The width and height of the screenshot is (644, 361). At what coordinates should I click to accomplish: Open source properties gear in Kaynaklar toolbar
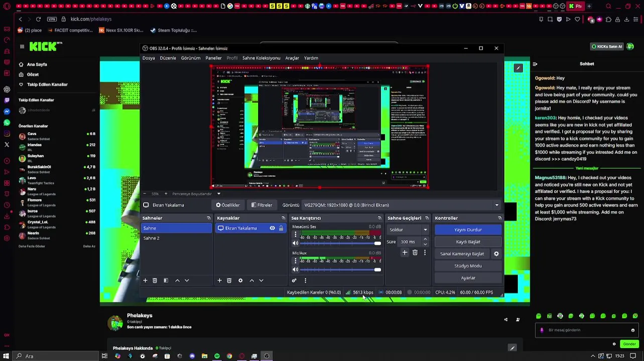(x=240, y=280)
